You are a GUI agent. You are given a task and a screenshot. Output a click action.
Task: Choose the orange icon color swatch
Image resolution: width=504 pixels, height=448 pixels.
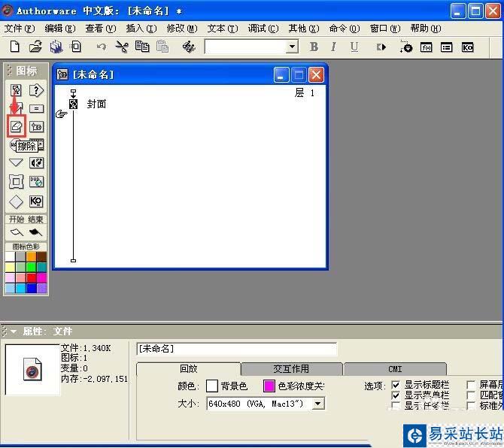31,256
